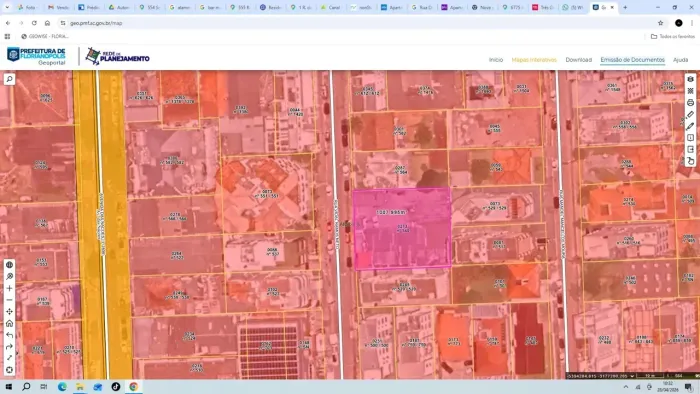Click the map home view icon

[x=9, y=323]
